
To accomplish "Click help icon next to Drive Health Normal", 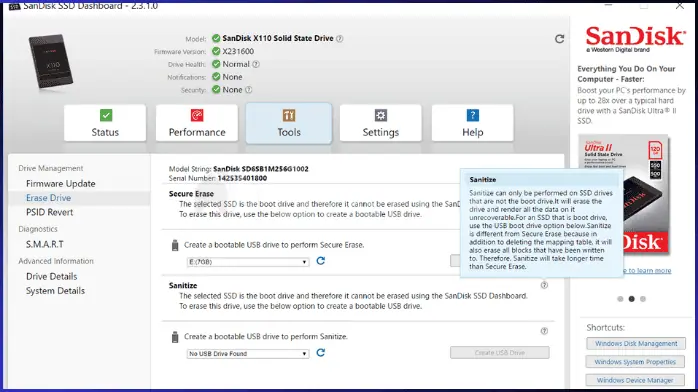I will pos(256,64).
